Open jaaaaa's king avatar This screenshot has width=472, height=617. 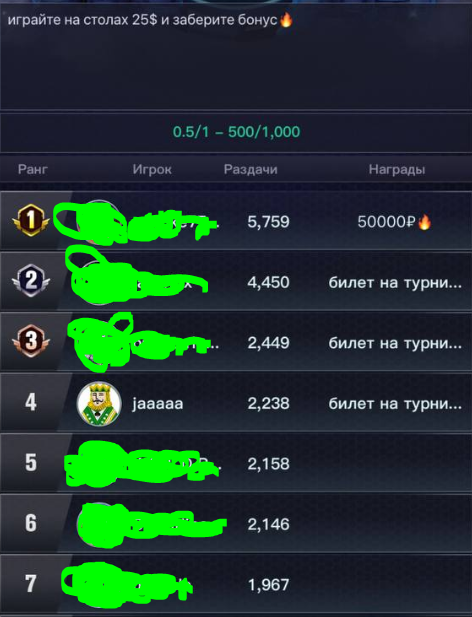tap(99, 404)
